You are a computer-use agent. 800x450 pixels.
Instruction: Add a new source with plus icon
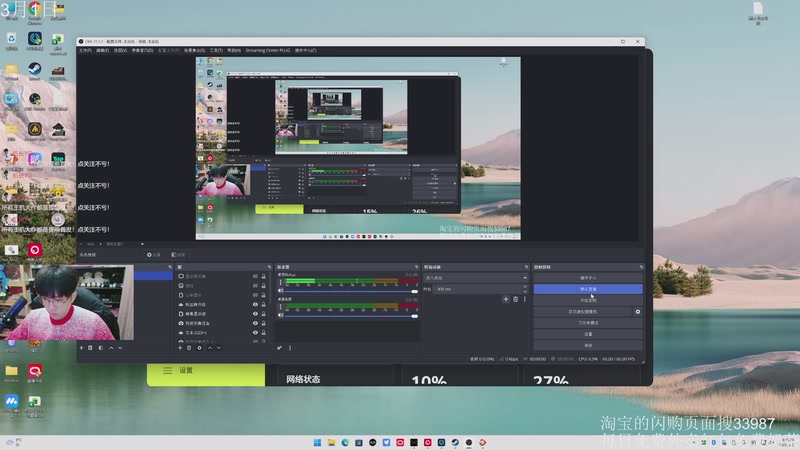(180, 348)
